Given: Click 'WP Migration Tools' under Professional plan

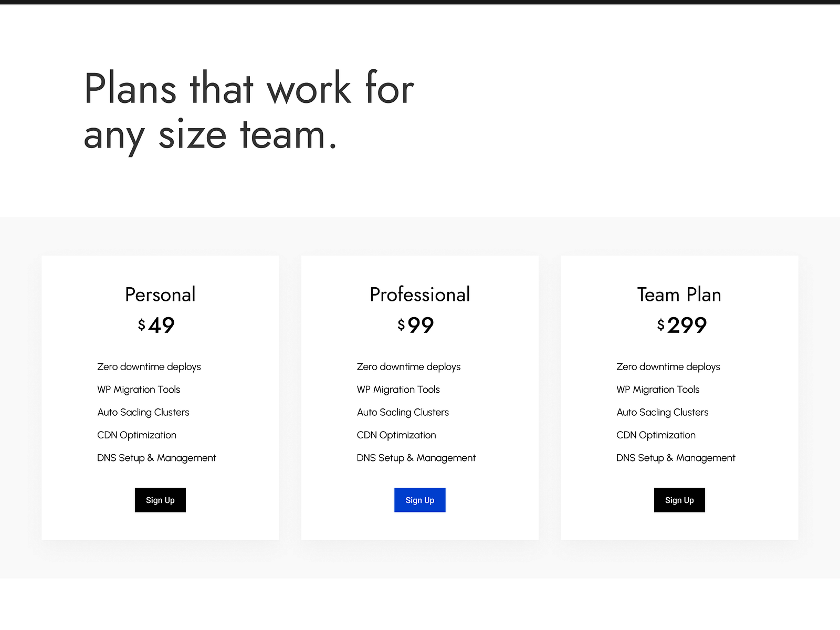Looking at the screenshot, I should tap(398, 390).
